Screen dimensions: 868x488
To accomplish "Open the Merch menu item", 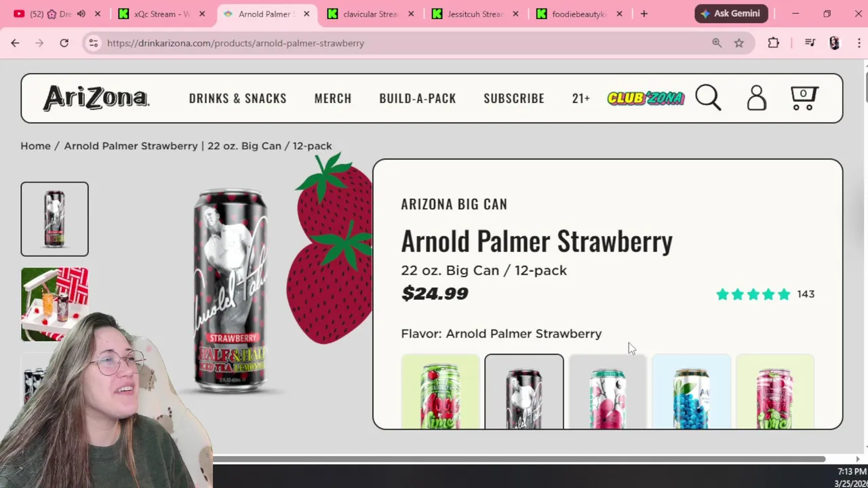I will [333, 98].
